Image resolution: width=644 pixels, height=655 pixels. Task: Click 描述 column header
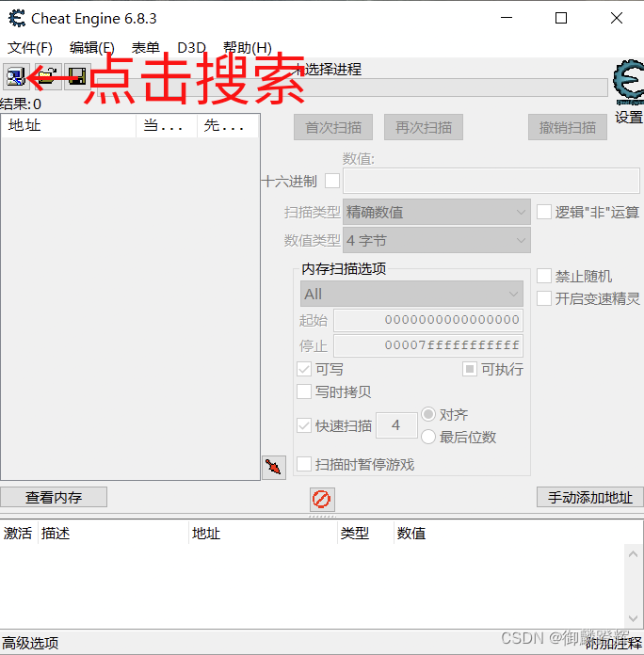point(113,533)
